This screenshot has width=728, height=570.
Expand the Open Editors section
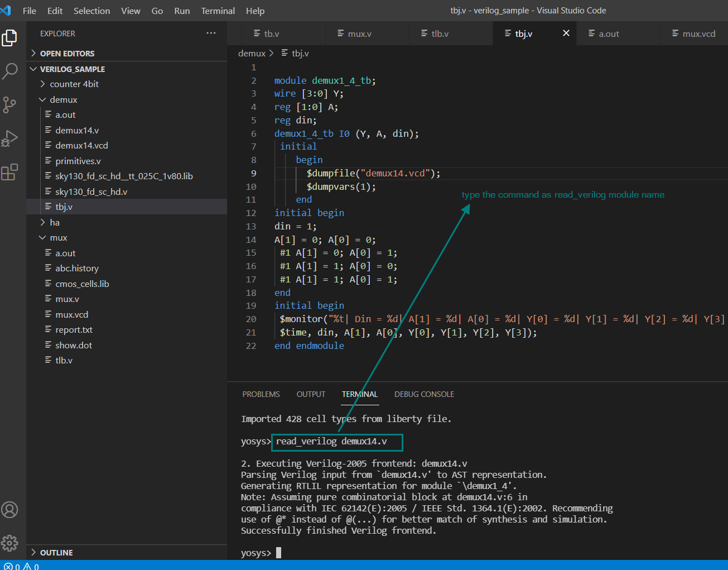point(127,54)
